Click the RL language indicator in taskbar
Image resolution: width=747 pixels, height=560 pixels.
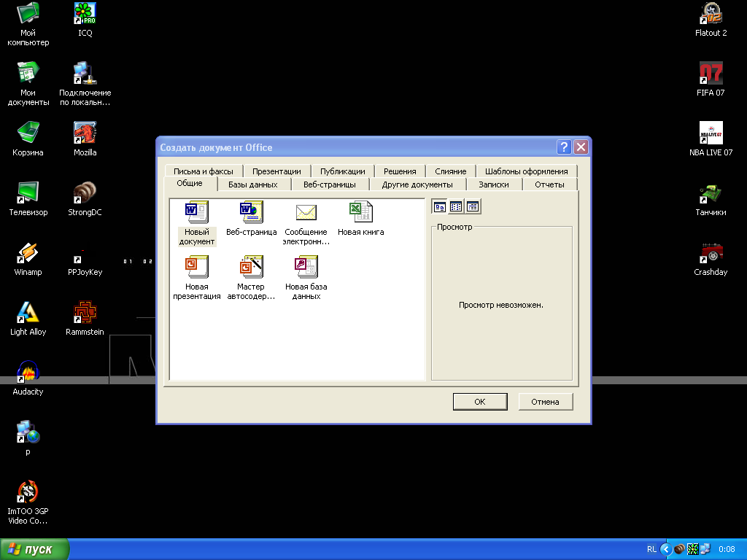(651, 550)
